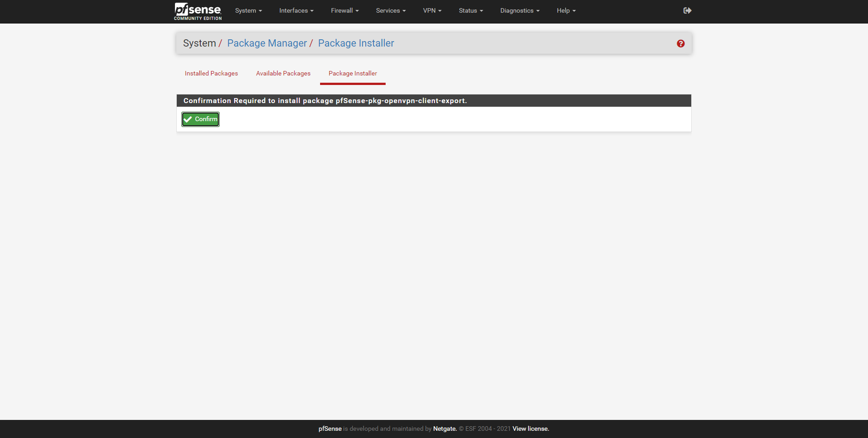Open the System dropdown menu
This screenshot has width=868, height=438.
(248, 10)
